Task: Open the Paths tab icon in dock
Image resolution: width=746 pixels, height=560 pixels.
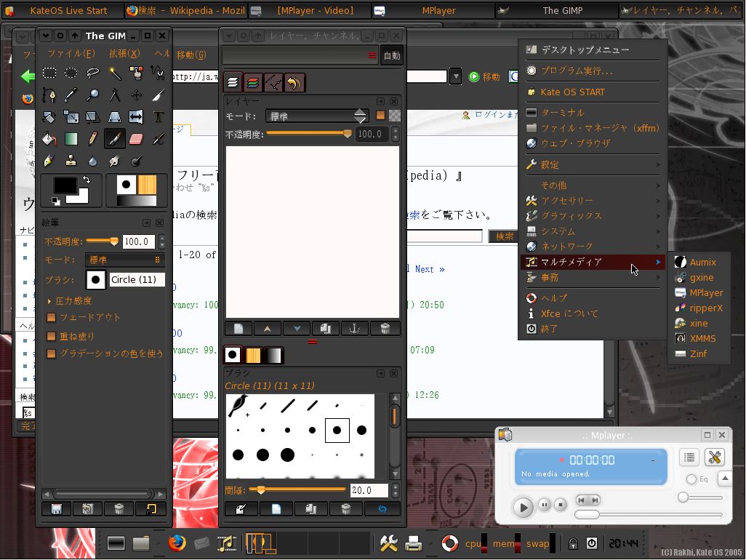Action: 273,83
